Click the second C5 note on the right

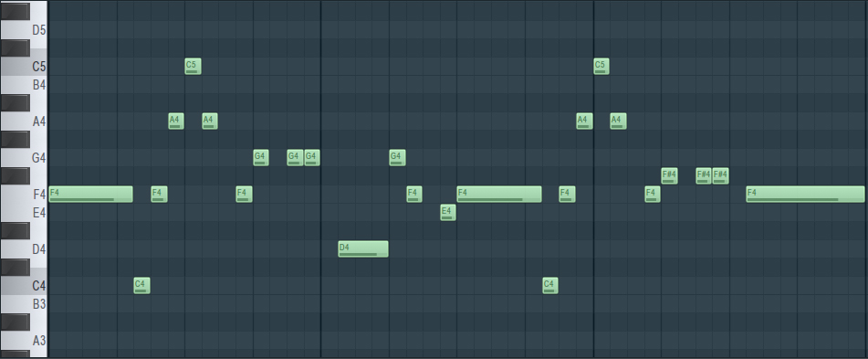click(x=601, y=67)
